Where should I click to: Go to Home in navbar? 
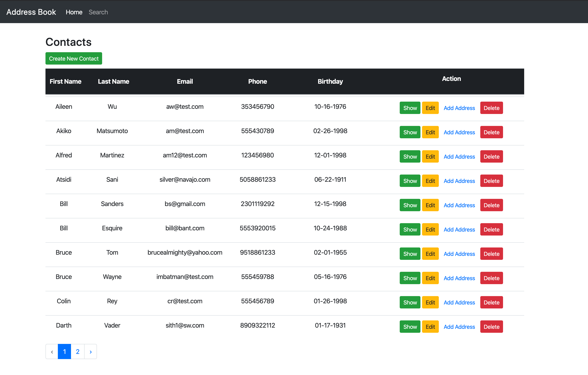click(x=74, y=12)
